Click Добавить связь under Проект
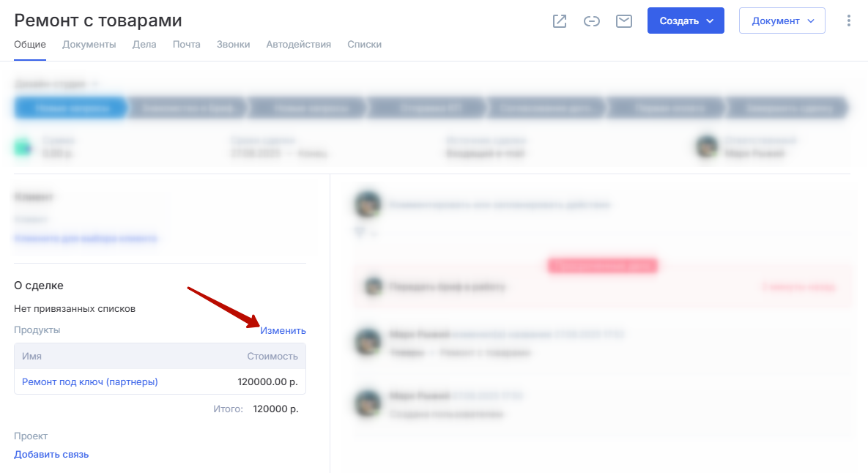This screenshot has width=868, height=473. (51, 455)
